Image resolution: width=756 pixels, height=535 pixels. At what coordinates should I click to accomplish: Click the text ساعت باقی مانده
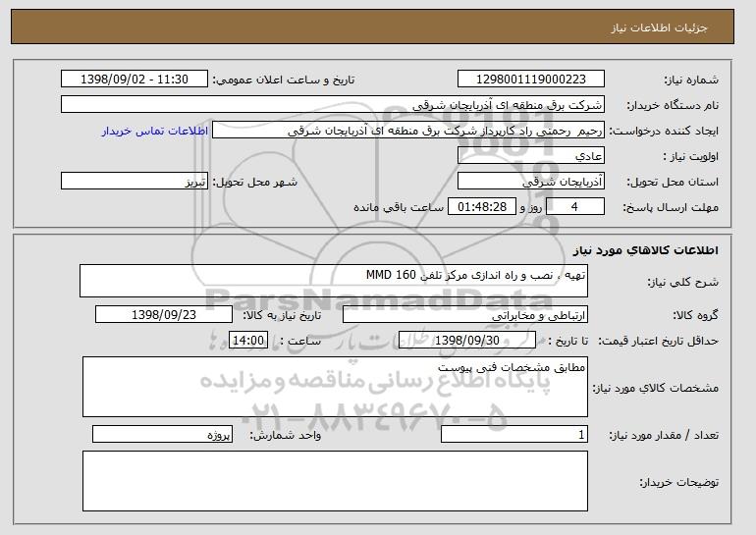[399, 207]
